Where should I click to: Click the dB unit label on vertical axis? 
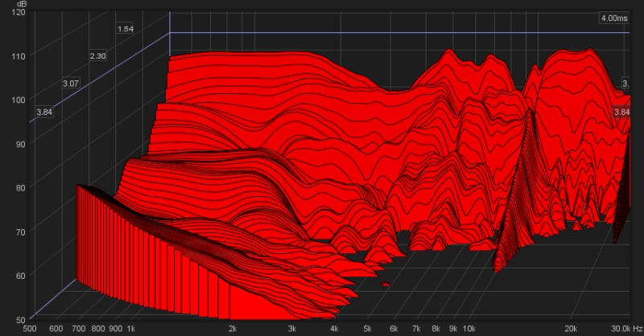click(22, 4)
